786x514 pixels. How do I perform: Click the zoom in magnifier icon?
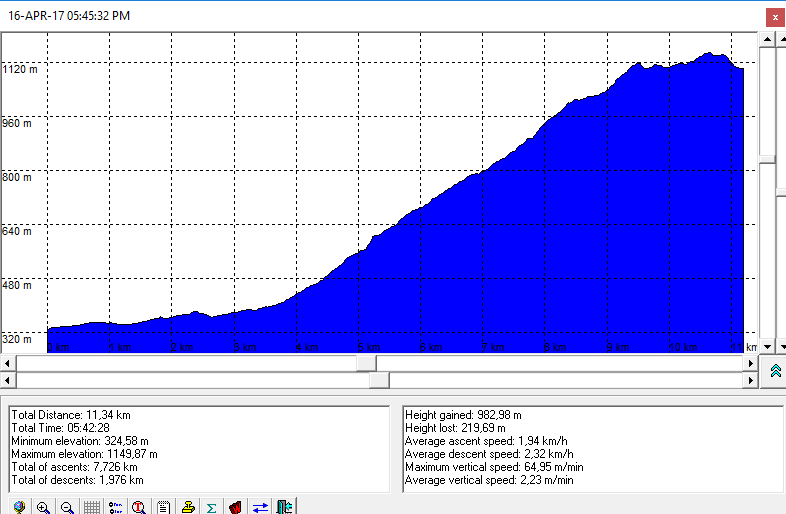click(x=43, y=507)
